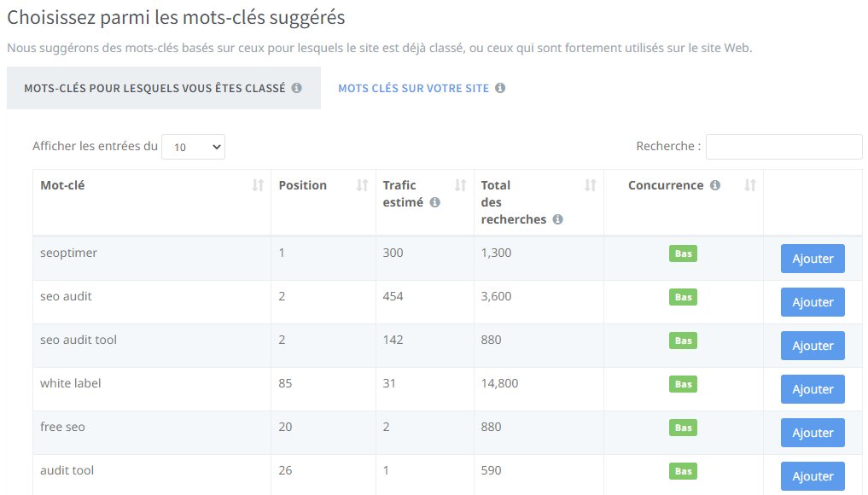This screenshot has width=868, height=495.
Task: Add the seo audit keyword
Action: (813, 302)
